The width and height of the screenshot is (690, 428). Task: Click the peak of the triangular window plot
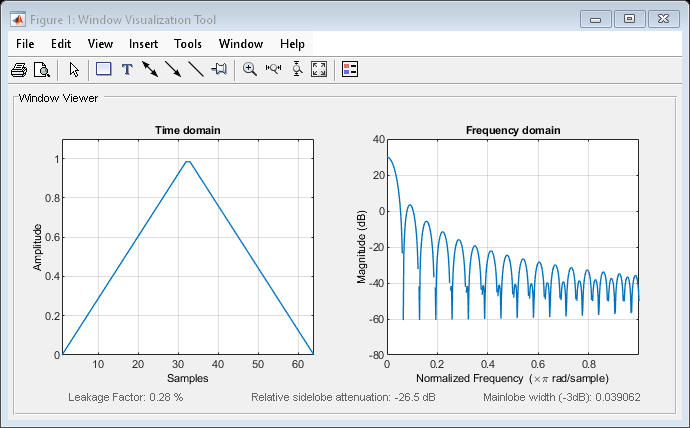[x=188, y=162]
